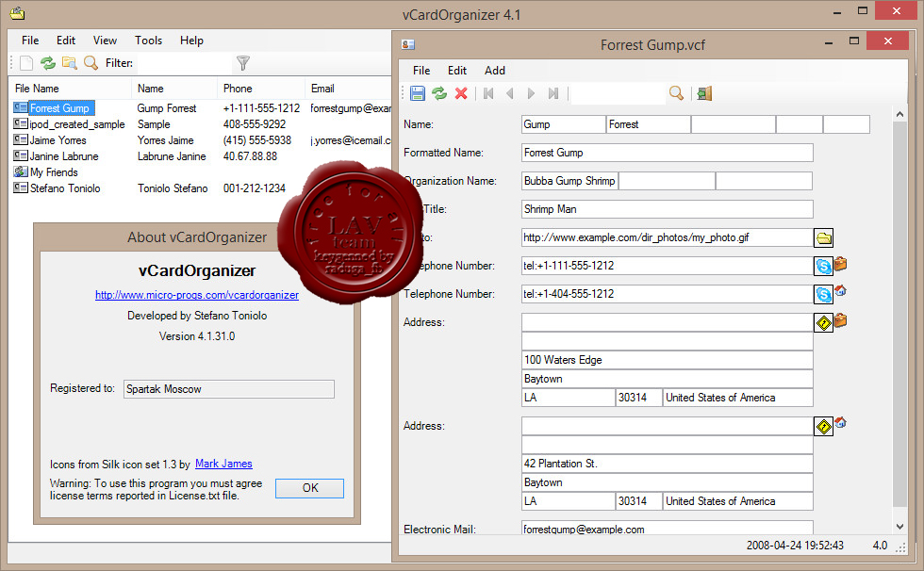Click the photo URL field
This screenshot has width=924, height=571.
(668, 237)
